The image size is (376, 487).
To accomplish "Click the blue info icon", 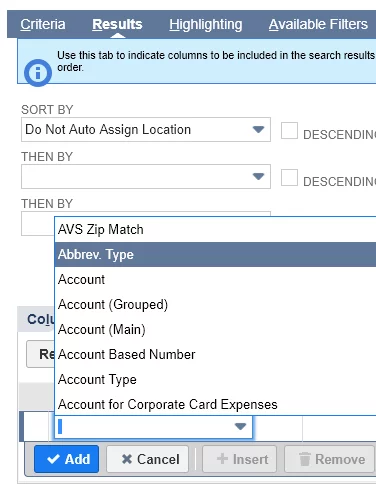I will [38, 73].
